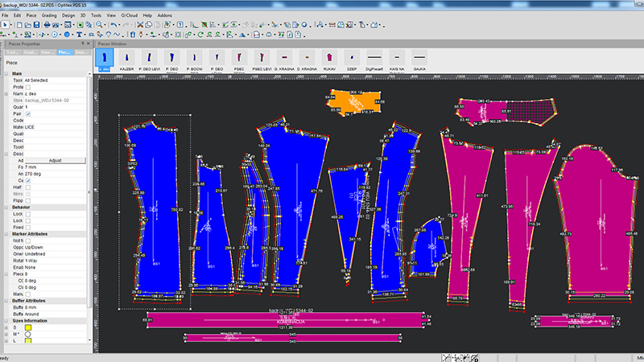Enable the Half checkbox
This screenshot has width=644, height=362.
coord(28,187)
